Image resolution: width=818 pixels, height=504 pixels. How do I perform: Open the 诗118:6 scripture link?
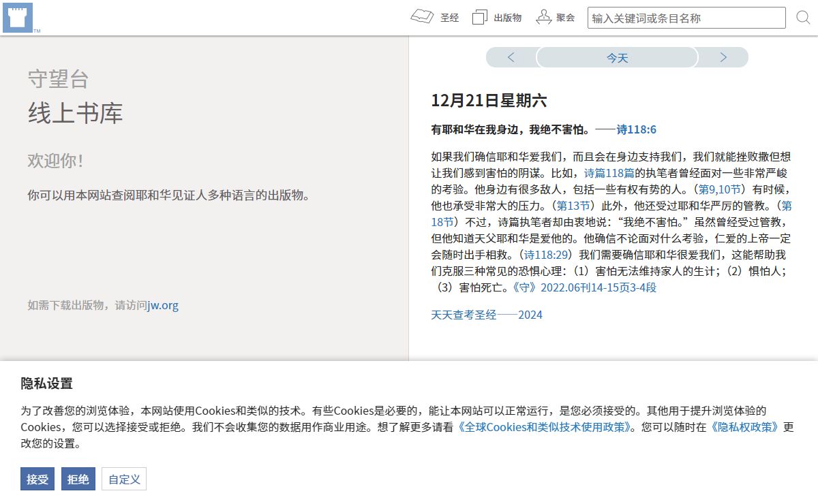coord(636,129)
